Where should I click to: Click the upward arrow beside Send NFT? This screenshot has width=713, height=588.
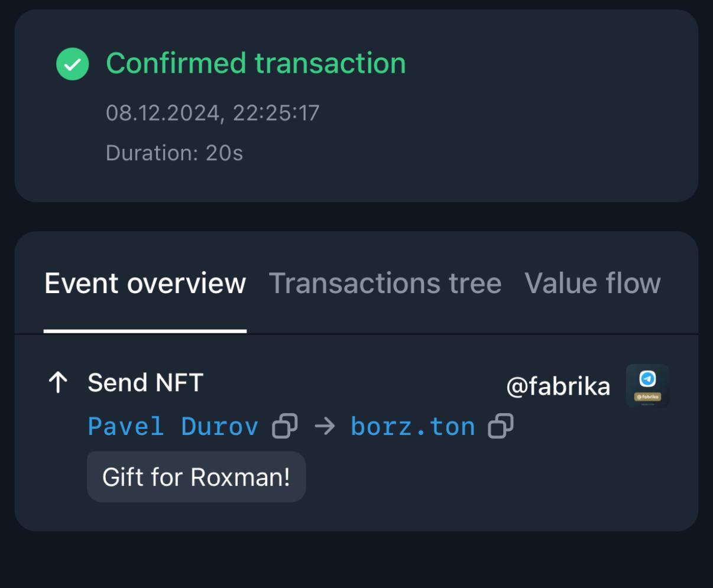(57, 383)
